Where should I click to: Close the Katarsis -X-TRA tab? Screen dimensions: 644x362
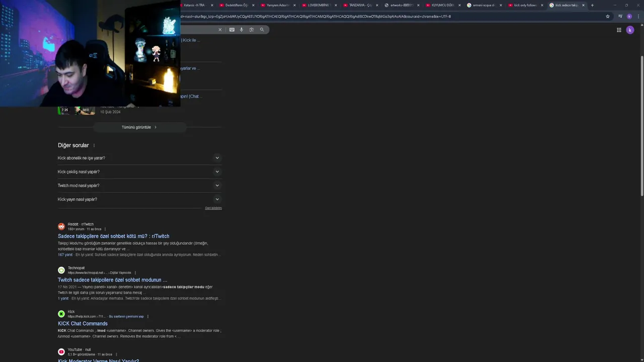coord(212,5)
